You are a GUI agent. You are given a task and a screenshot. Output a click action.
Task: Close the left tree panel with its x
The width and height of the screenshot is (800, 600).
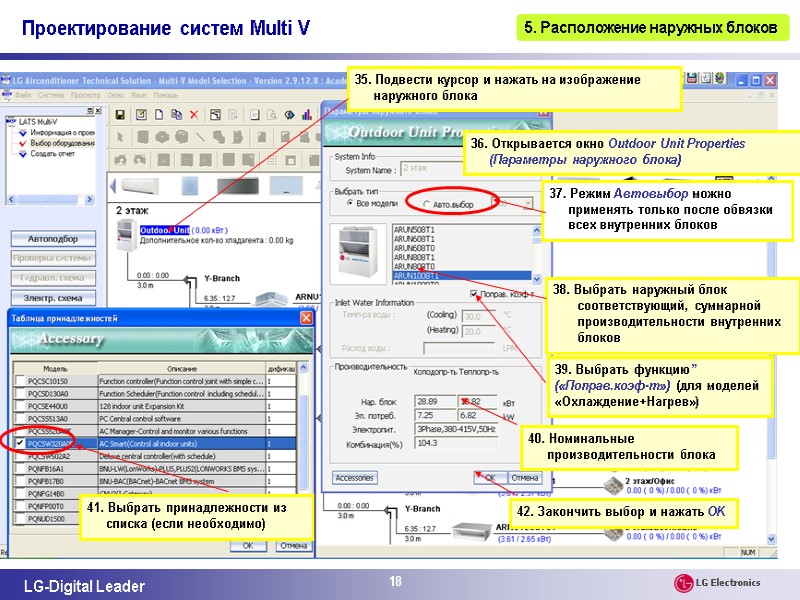pyautogui.click(x=98, y=110)
